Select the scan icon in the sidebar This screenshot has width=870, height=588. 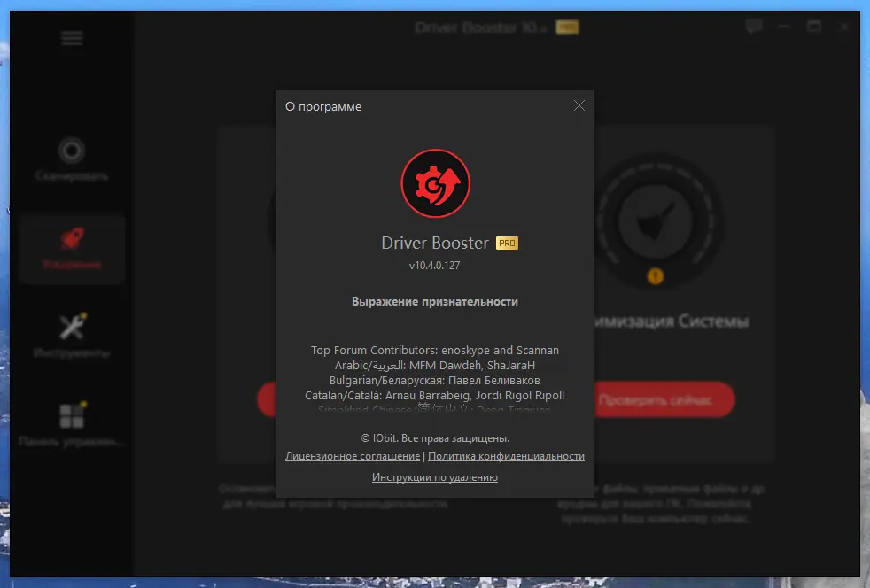click(72, 151)
